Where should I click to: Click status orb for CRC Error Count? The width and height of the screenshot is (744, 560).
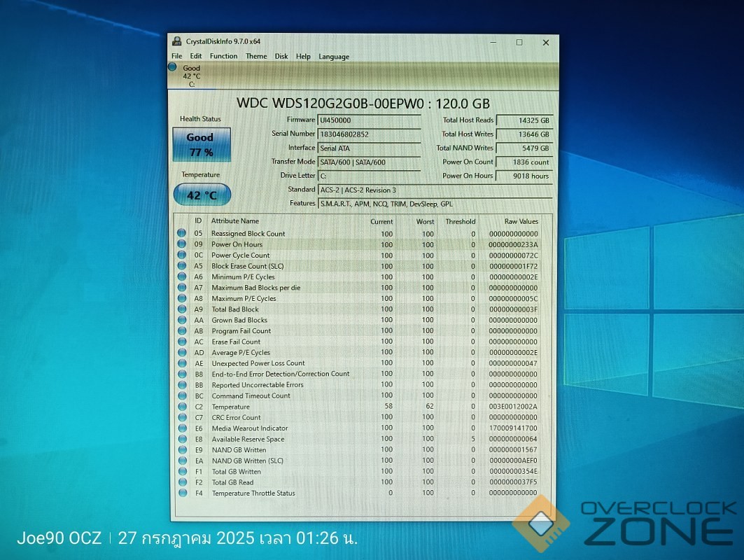point(182,418)
